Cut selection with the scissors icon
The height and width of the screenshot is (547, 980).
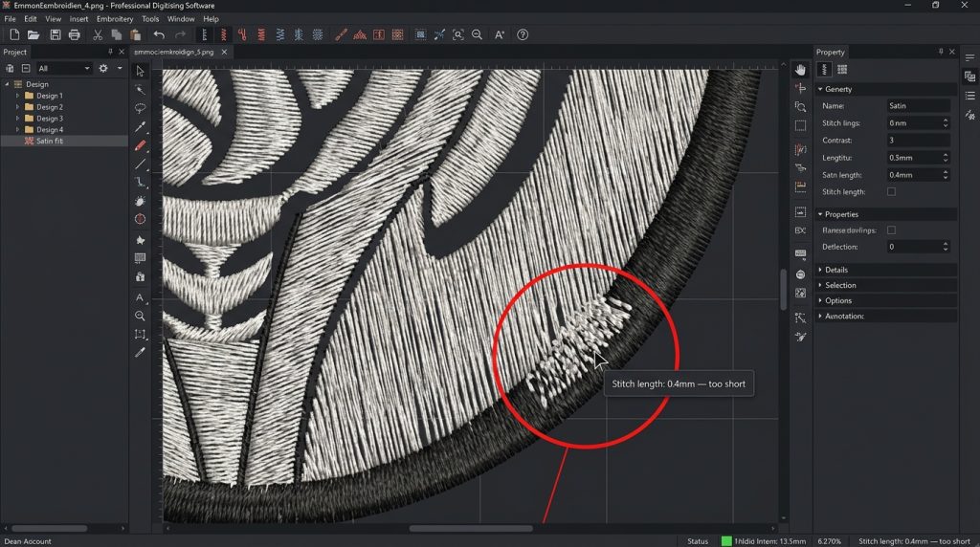point(98,35)
